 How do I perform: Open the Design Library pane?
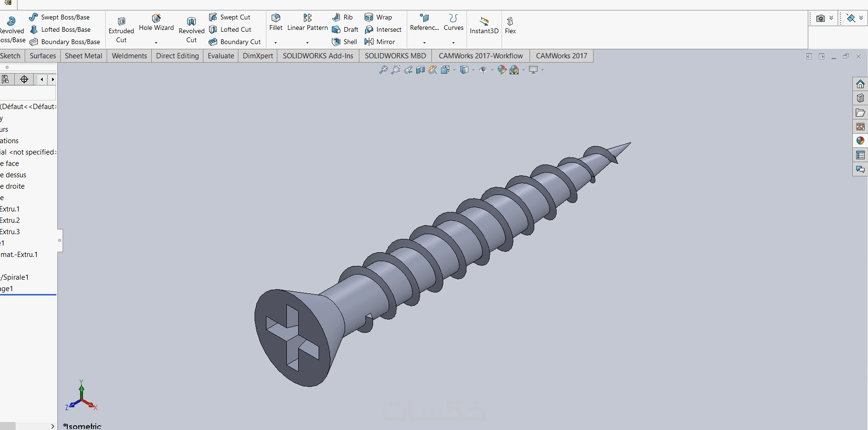click(860, 98)
